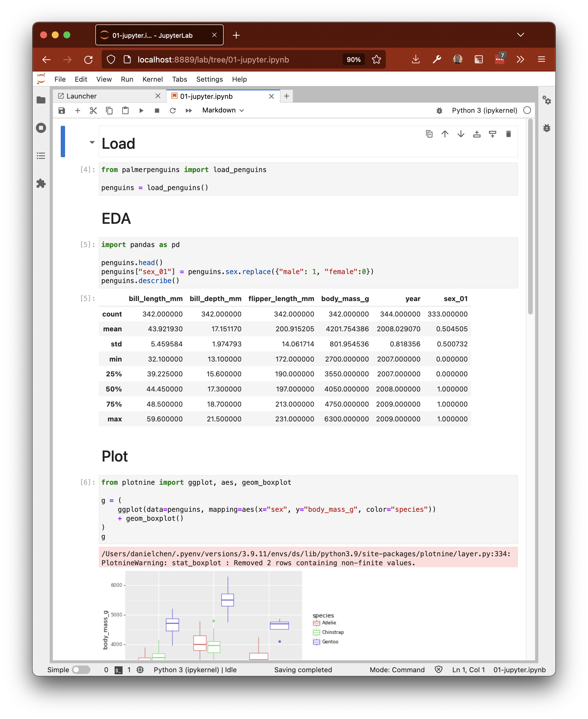This screenshot has width=588, height=719.
Task: Expand the Firefox overflow toolbar chevron
Action: (520, 60)
